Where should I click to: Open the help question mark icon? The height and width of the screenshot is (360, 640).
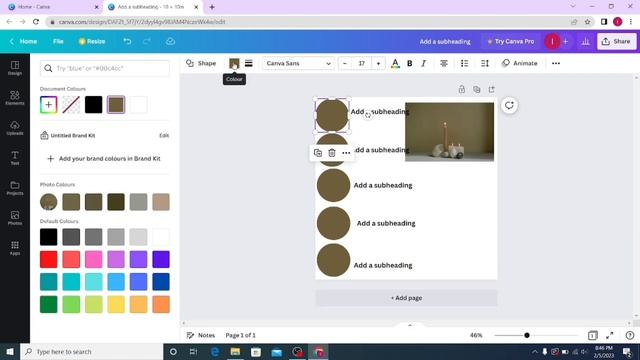click(x=630, y=335)
